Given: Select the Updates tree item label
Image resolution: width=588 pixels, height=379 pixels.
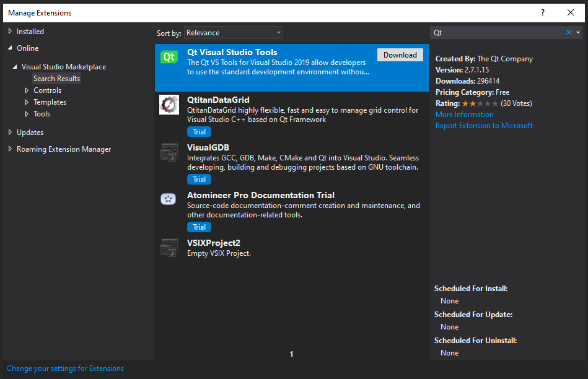Looking at the screenshot, I should [x=30, y=133].
